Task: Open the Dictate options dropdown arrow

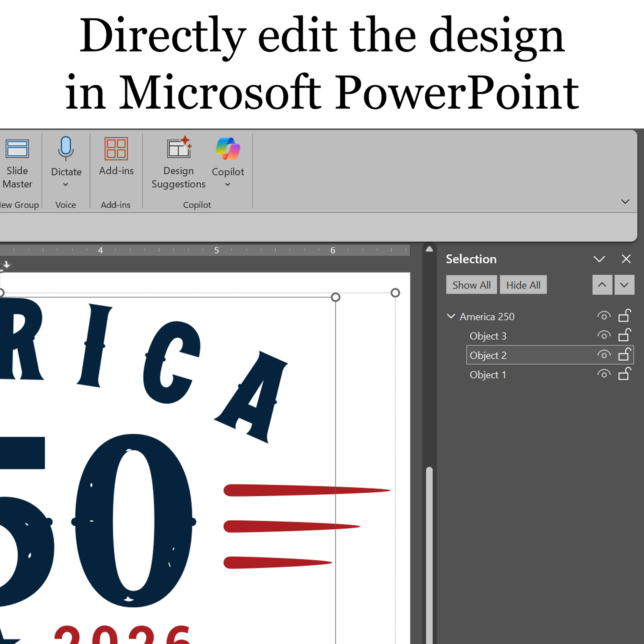Action: click(x=66, y=184)
